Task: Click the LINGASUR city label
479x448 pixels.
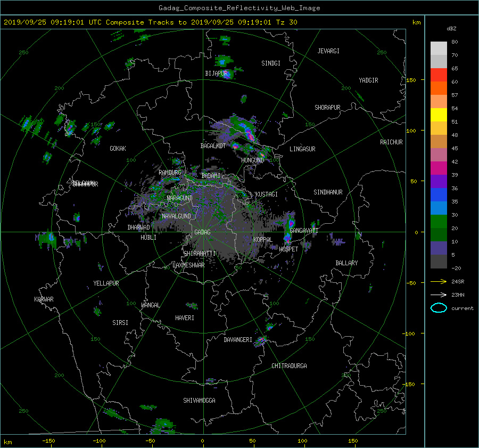Action: pos(302,149)
